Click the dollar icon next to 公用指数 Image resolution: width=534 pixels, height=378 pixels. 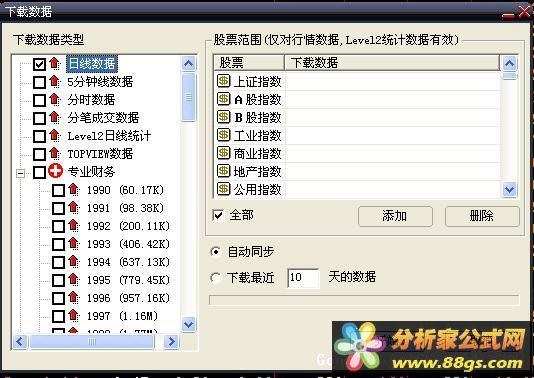[x=223, y=189]
